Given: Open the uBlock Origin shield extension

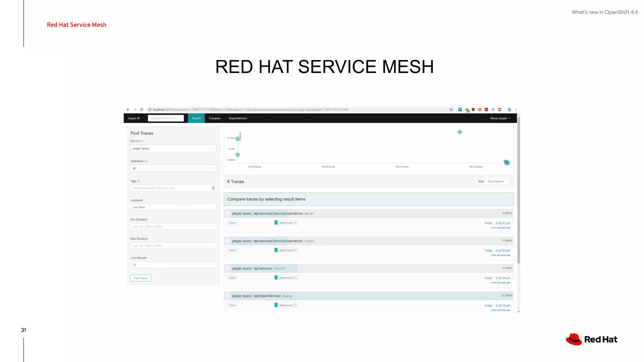Looking at the screenshot, I should (473, 109).
